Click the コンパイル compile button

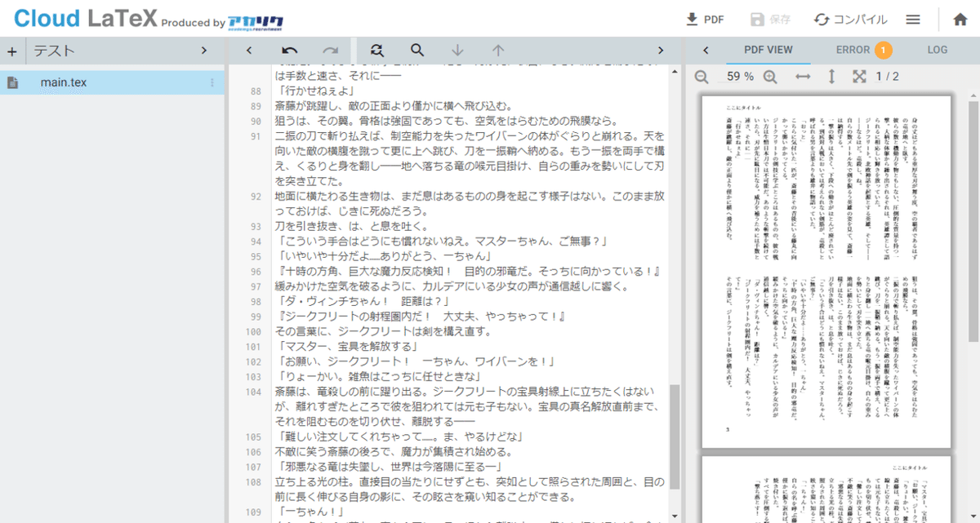[850, 20]
